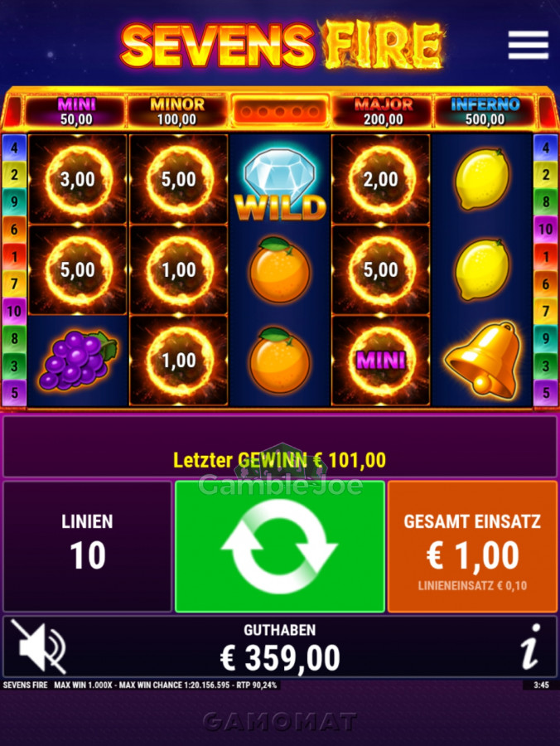Open the game info icon

[x=530, y=647]
